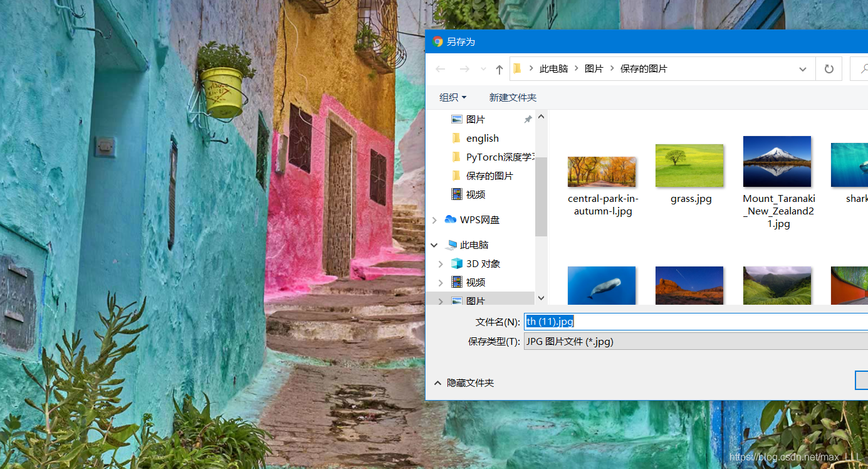Go up one folder level
The width and height of the screenshot is (868, 469).
[499, 69]
